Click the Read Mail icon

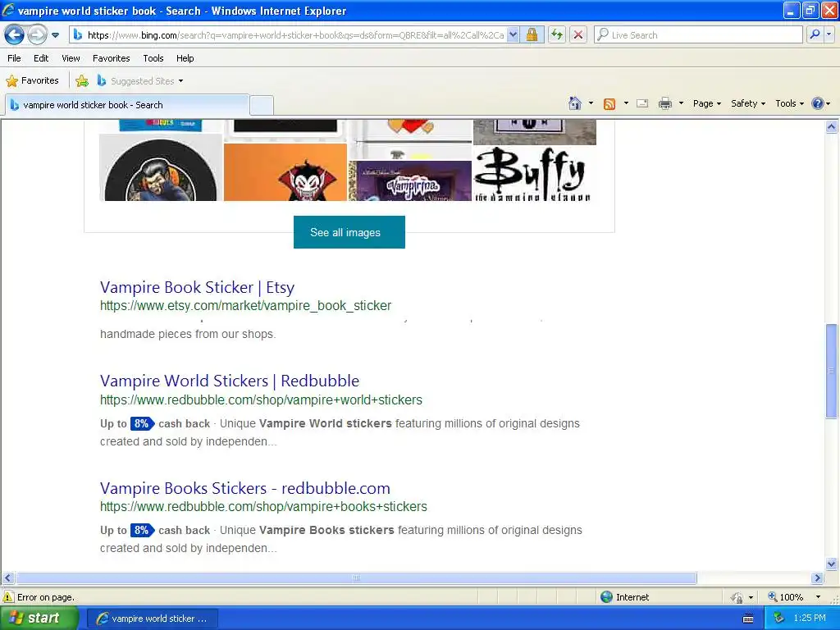[x=642, y=104]
